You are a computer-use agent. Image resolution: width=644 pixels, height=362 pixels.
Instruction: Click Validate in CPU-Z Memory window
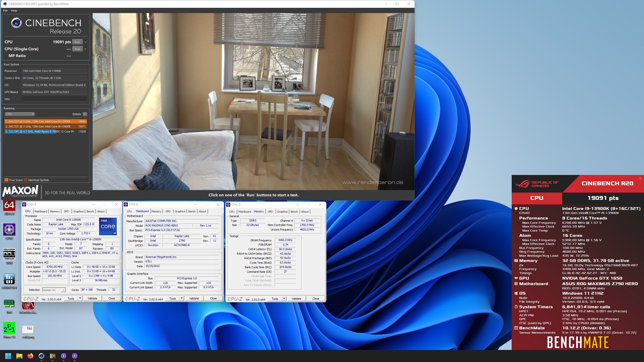[x=296, y=299]
